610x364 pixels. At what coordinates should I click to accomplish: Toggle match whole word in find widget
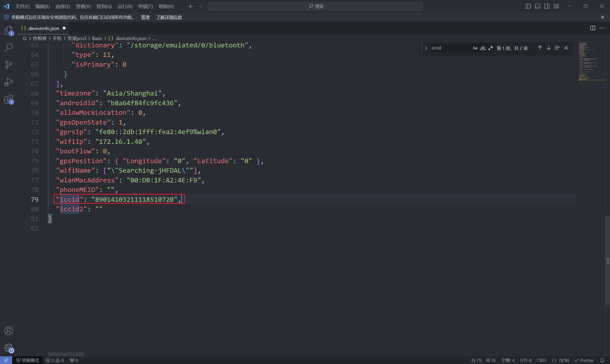point(483,48)
